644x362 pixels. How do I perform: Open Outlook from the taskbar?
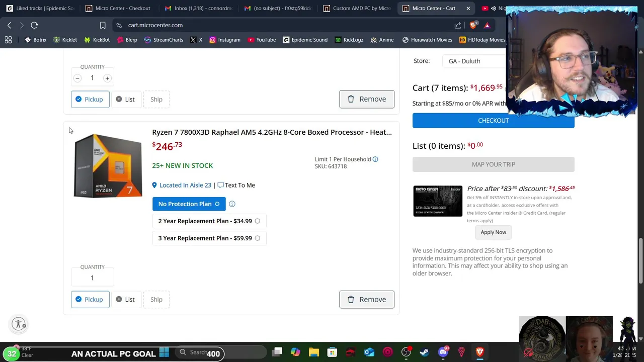click(x=369, y=352)
